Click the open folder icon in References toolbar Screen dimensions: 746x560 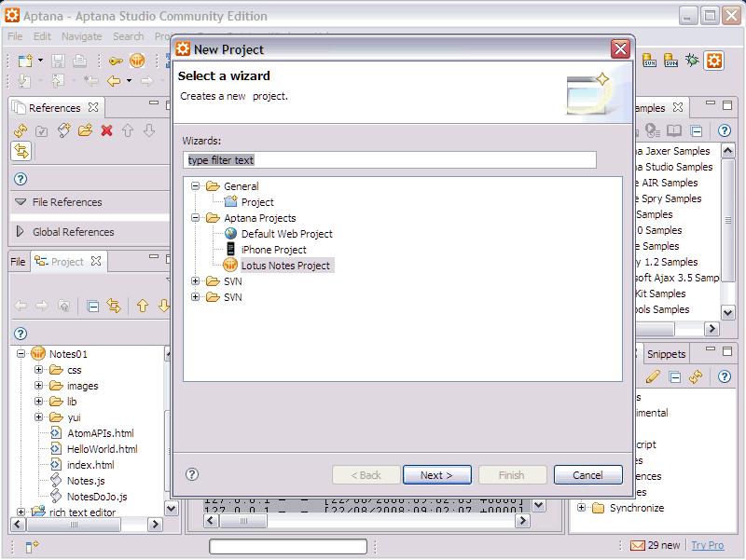(x=85, y=130)
